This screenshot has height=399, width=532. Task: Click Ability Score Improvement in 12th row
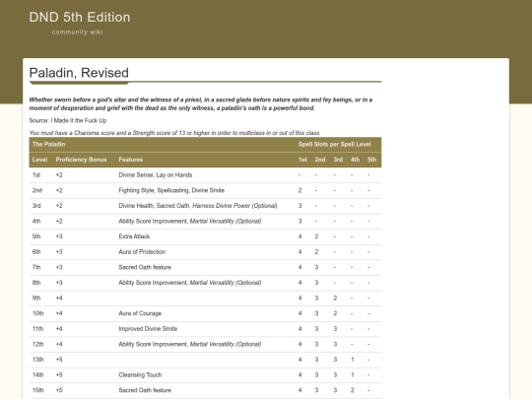pyautogui.click(x=153, y=344)
